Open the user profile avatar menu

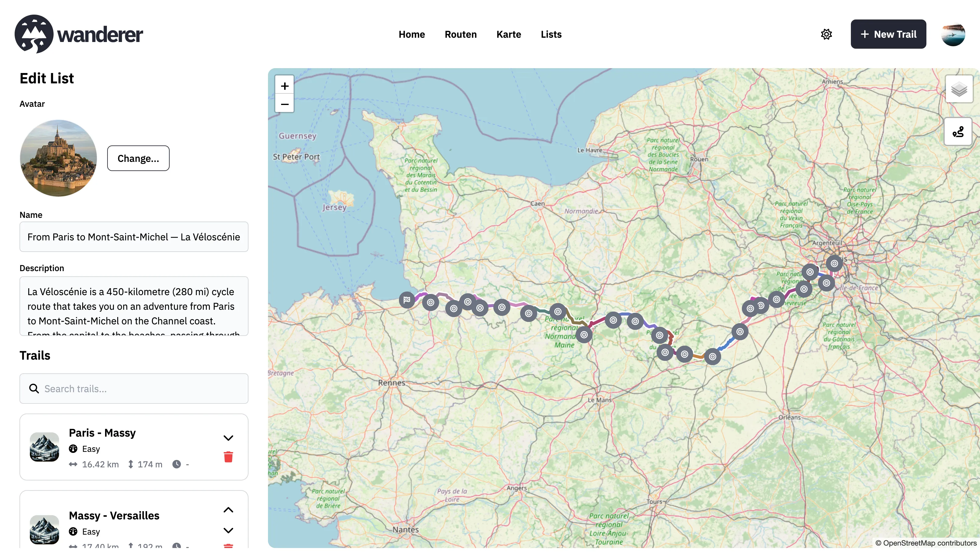tap(953, 34)
